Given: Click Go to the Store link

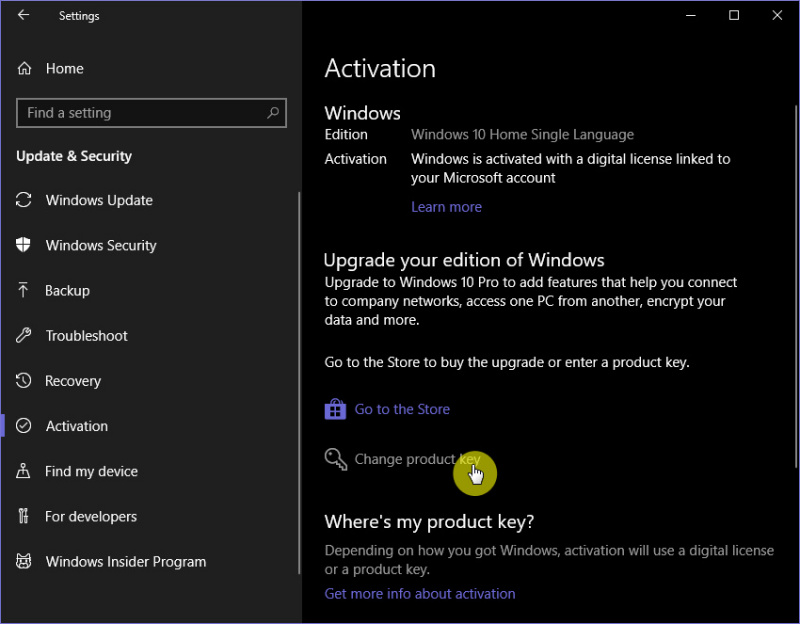Looking at the screenshot, I should coord(402,409).
